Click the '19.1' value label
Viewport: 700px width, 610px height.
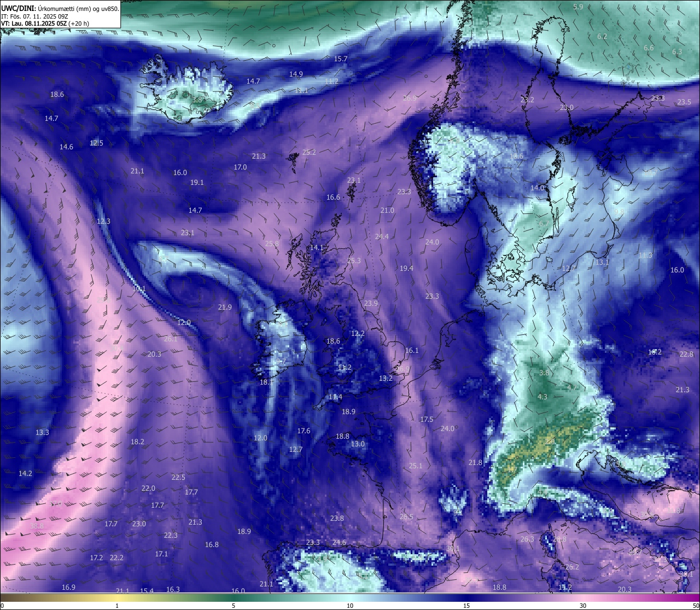tap(197, 182)
